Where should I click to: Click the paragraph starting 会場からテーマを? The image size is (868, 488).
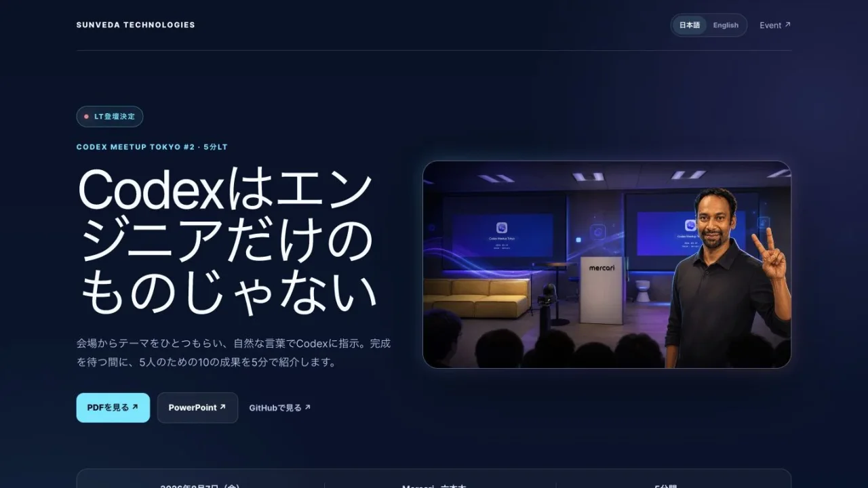pyautogui.click(x=234, y=352)
